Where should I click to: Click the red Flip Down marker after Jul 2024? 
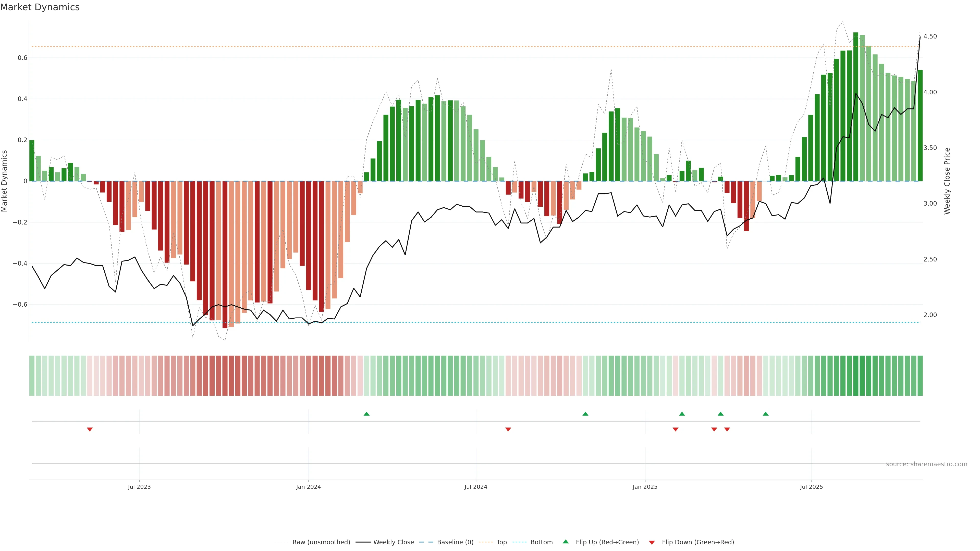(508, 429)
